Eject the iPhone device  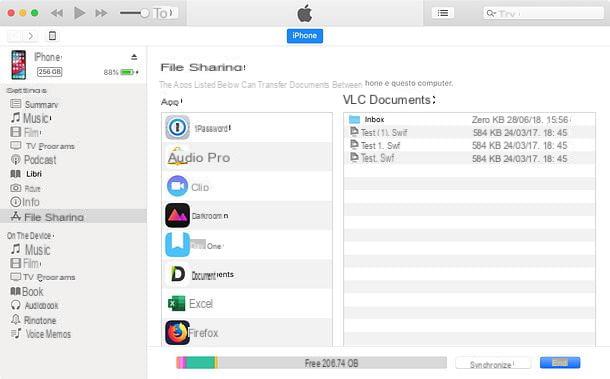(x=134, y=57)
